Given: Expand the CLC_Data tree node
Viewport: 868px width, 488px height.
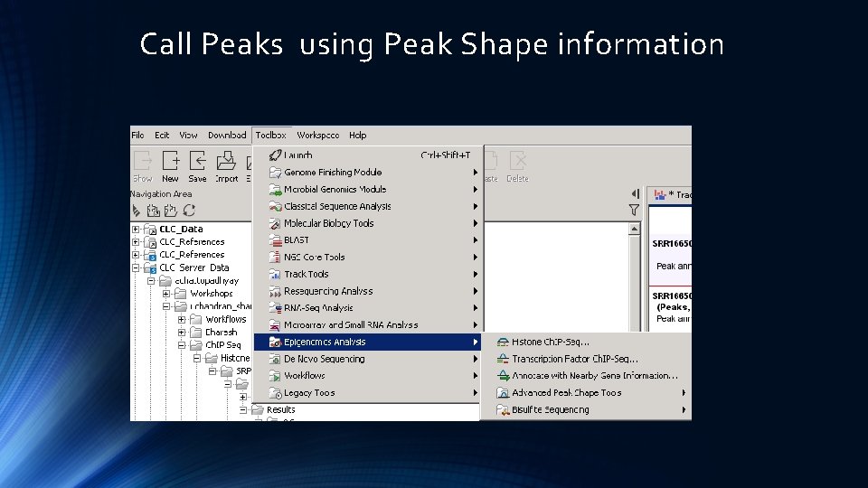Looking at the screenshot, I should [136, 229].
